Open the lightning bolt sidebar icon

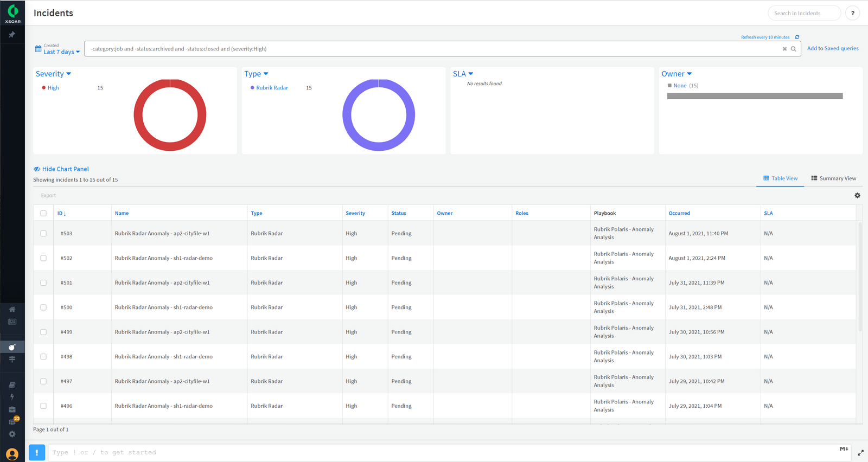point(12,397)
